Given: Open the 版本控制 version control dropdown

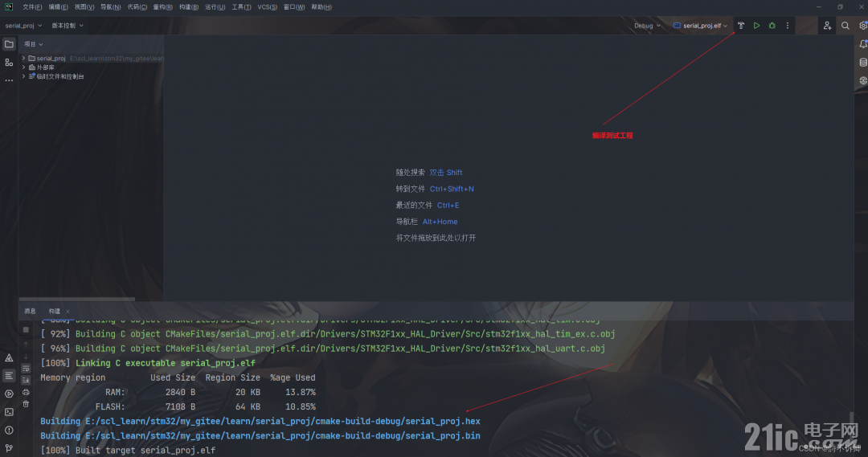Looking at the screenshot, I should [x=68, y=26].
